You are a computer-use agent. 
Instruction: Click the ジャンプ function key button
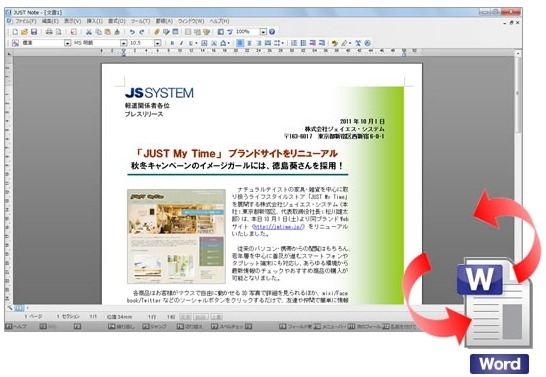pos(155,327)
